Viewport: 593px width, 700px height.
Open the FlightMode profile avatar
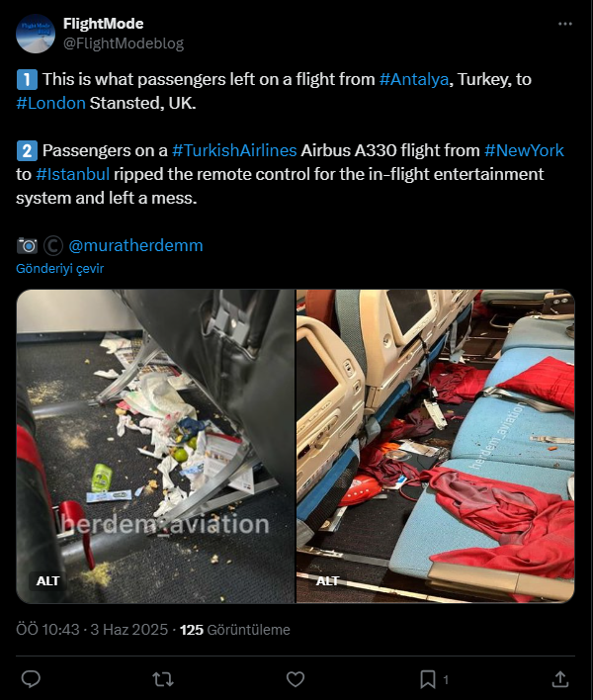pyautogui.click(x=36, y=34)
